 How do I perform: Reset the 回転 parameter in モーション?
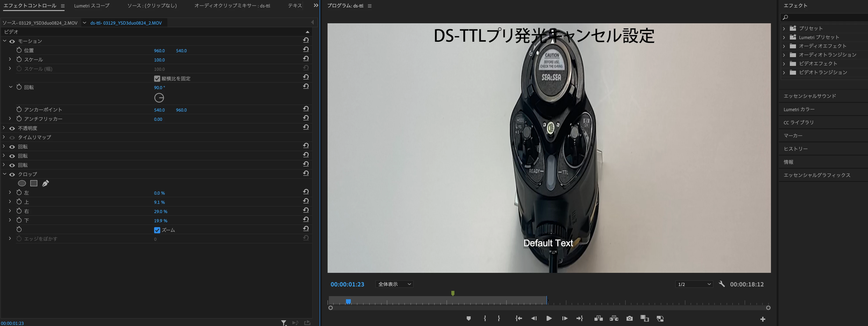coord(306,86)
